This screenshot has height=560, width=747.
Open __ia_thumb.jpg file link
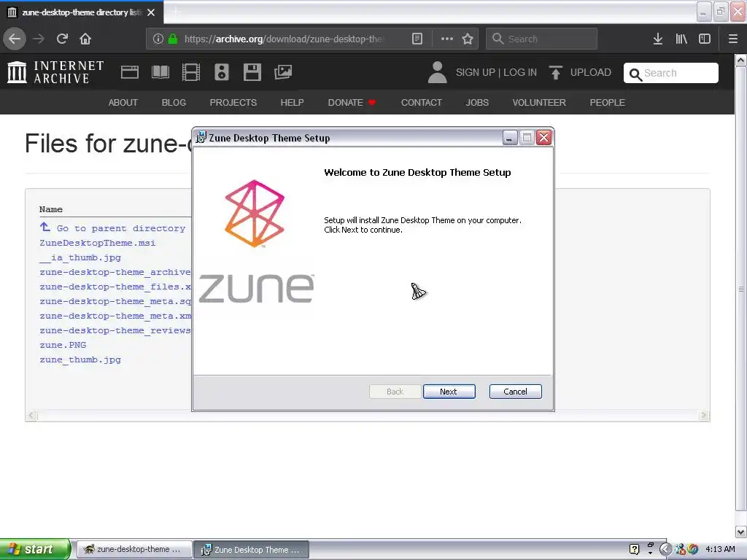[x=80, y=257]
